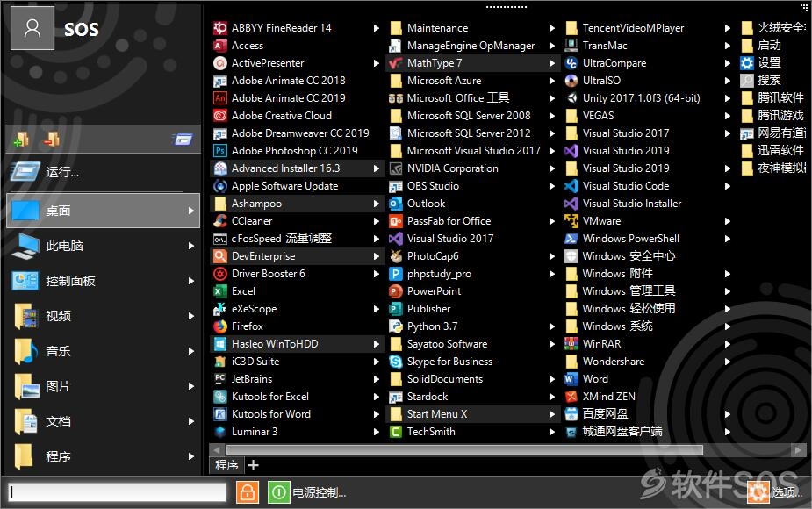This screenshot has width=812, height=509.
Task: Open Publisher icon
Action: pyautogui.click(x=396, y=309)
